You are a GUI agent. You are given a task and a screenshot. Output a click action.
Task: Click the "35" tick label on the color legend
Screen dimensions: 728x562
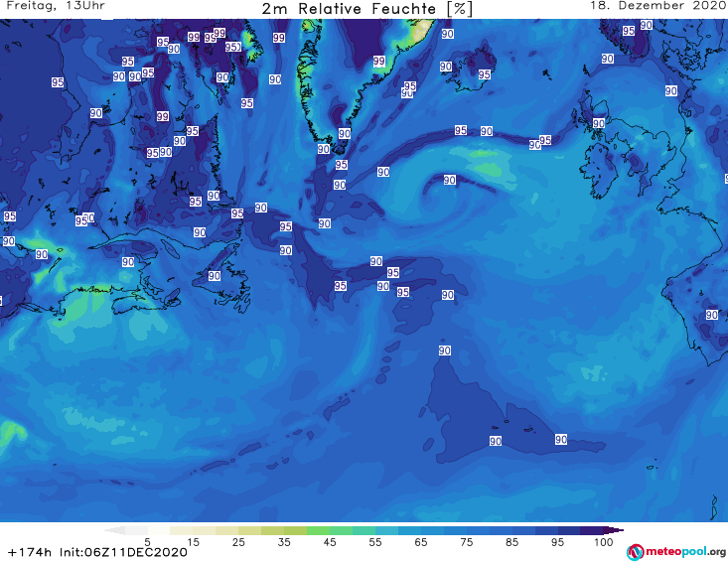pos(284,541)
